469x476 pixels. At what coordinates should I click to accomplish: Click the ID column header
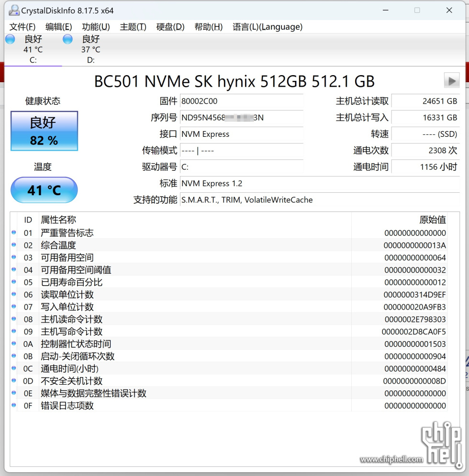(28, 220)
